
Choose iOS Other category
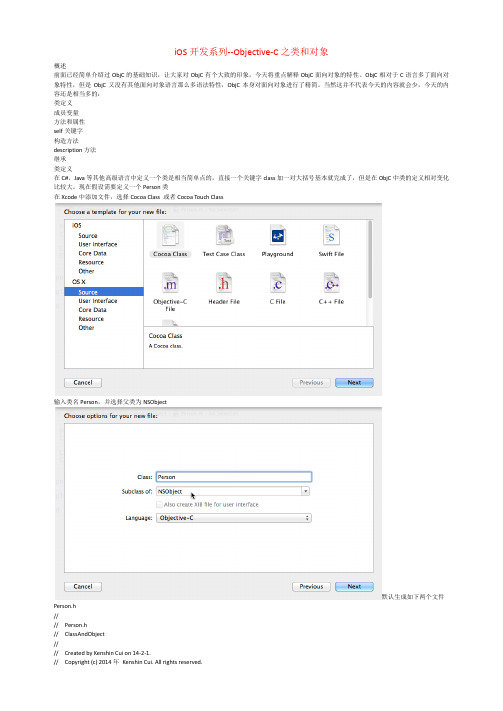point(86,271)
